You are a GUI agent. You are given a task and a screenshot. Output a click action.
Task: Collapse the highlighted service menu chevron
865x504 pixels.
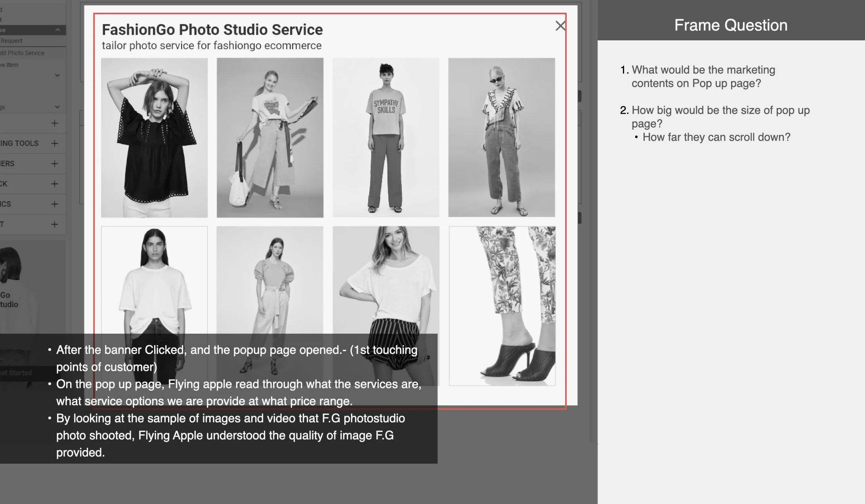58,30
